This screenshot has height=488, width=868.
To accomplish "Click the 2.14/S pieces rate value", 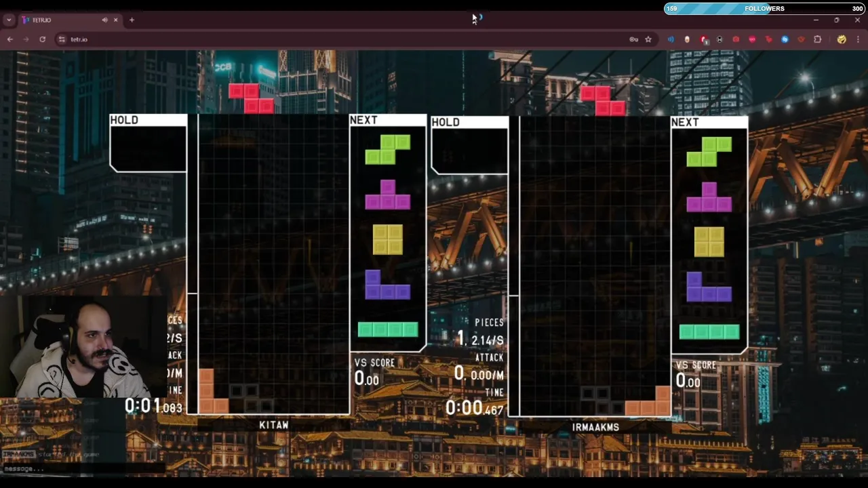I will [488, 340].
